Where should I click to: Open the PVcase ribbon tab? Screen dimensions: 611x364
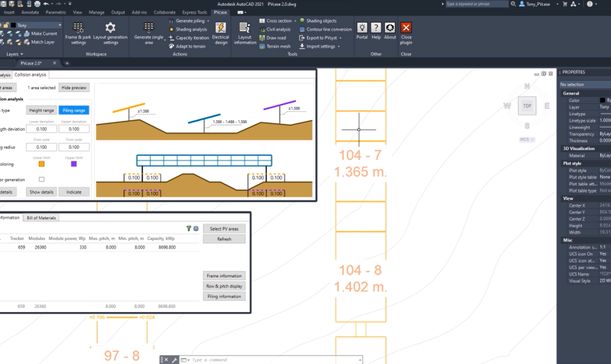tap(220, 12)
